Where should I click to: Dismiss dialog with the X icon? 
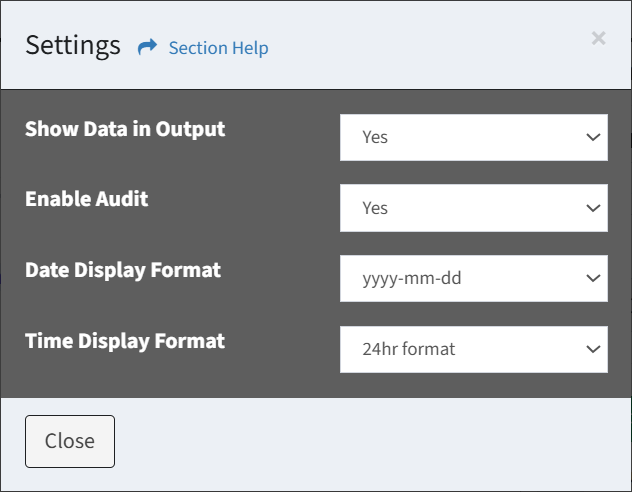point(599,38)
